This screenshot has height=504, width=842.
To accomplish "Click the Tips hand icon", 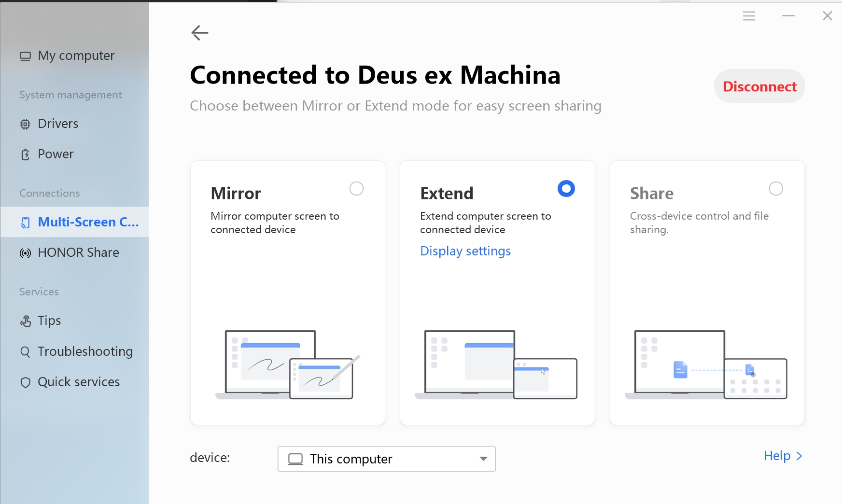I will 25,321.
